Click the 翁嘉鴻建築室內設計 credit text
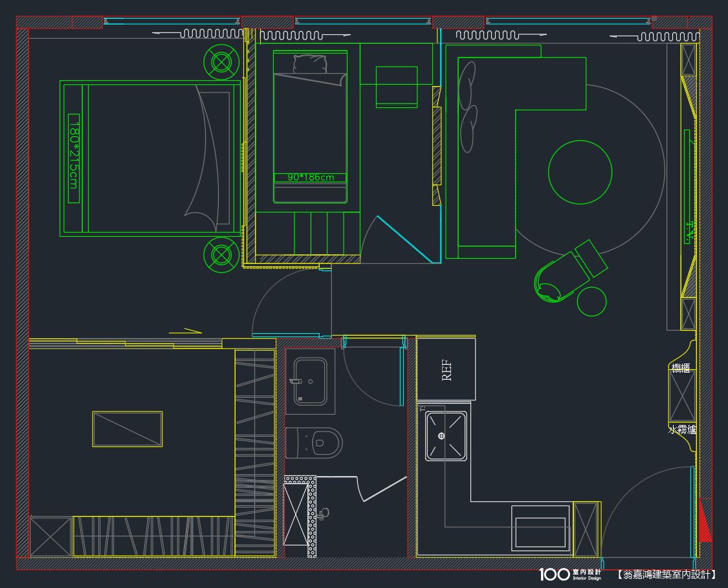Screen dimensions: 728x588 pyautogui.click(x=666, y=574)
